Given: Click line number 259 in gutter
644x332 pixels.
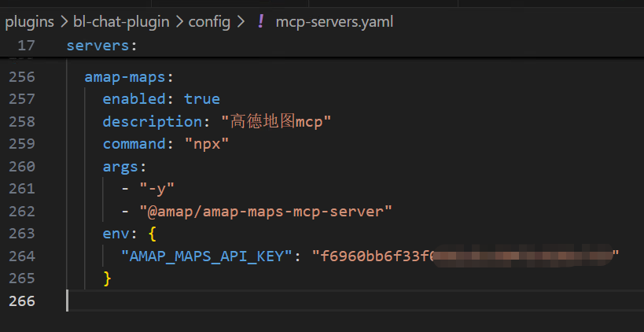Looking at the screenshot, I should 22,144.
